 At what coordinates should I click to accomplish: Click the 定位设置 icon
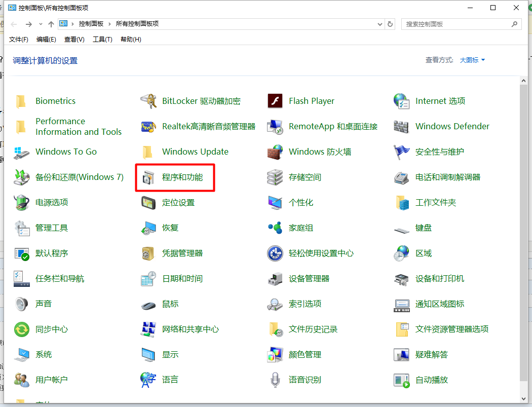pos(148,203)
